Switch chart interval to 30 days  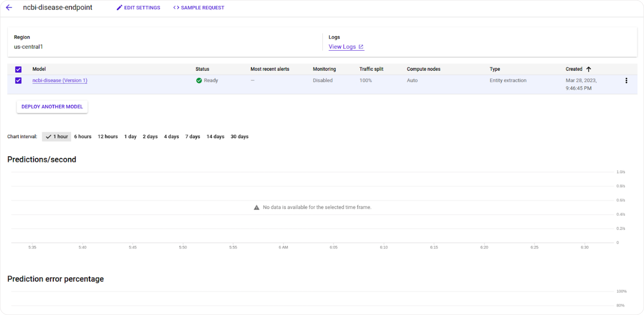tap(239, 136)
